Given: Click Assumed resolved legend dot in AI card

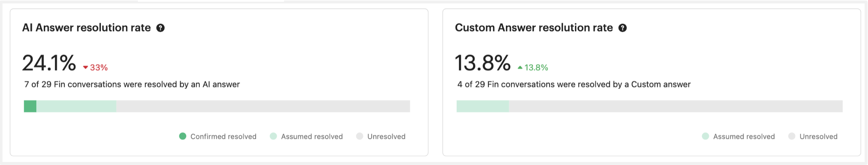Looking at the screenshot, I should 273,136.
